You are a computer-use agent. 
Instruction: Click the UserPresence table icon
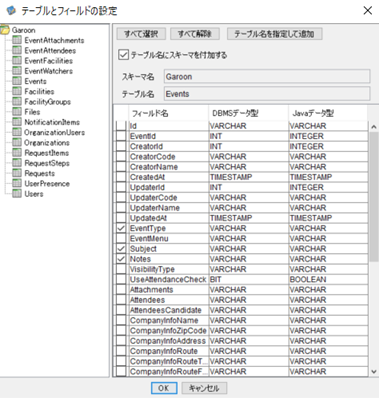[x=17, y=184]
